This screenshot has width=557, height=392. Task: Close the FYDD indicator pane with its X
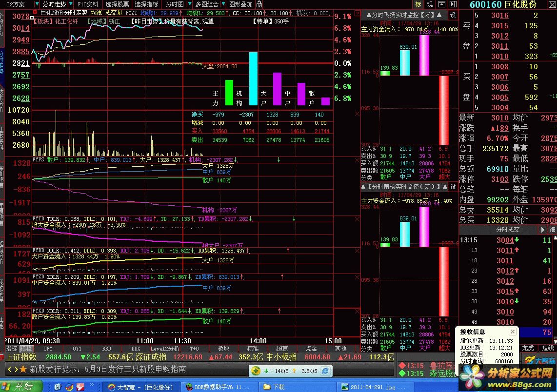(x=358, y=251)
